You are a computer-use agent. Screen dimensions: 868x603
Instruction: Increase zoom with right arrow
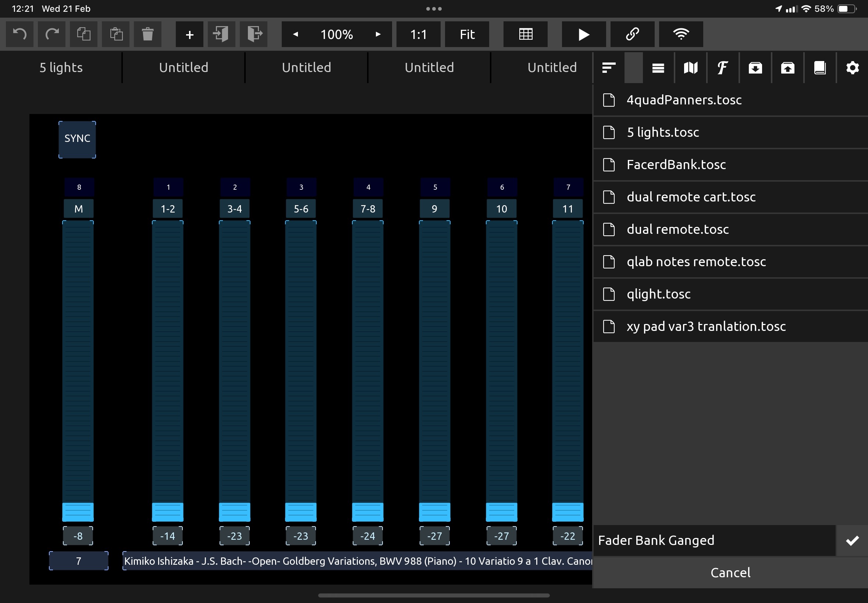(x=378, y=35)
